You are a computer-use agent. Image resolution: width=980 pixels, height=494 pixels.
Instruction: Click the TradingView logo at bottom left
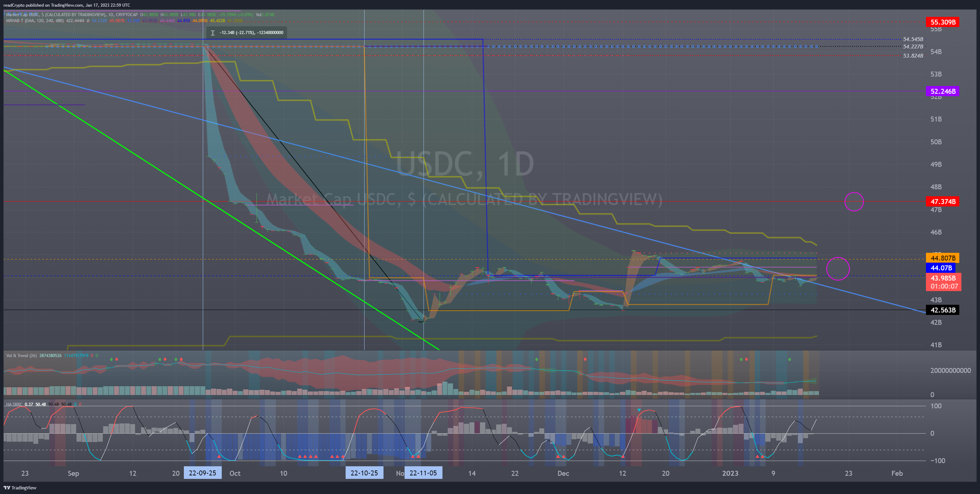click(20, 488)
